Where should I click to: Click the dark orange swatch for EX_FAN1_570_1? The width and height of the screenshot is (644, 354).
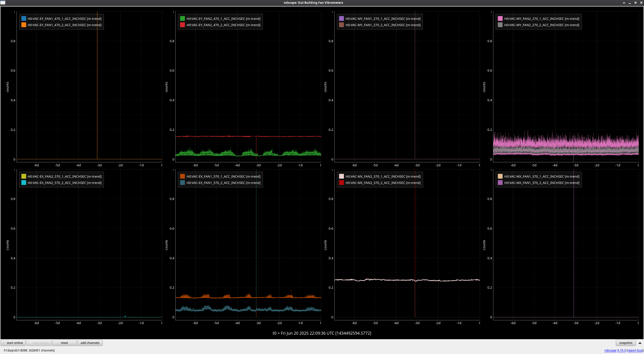(183, 176)
